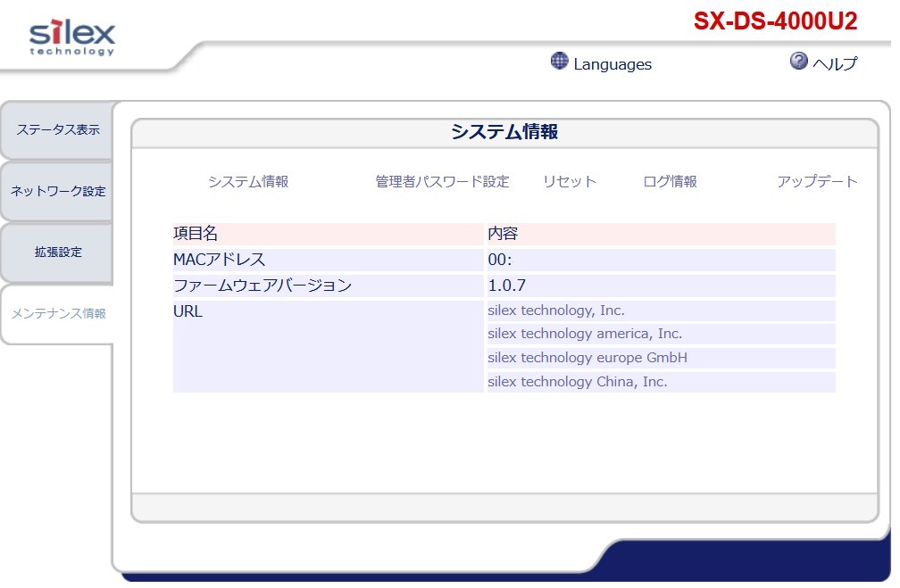Follow the silex technology China, Inc. link
Screen dimensions: 900x588
pos(578,382)
